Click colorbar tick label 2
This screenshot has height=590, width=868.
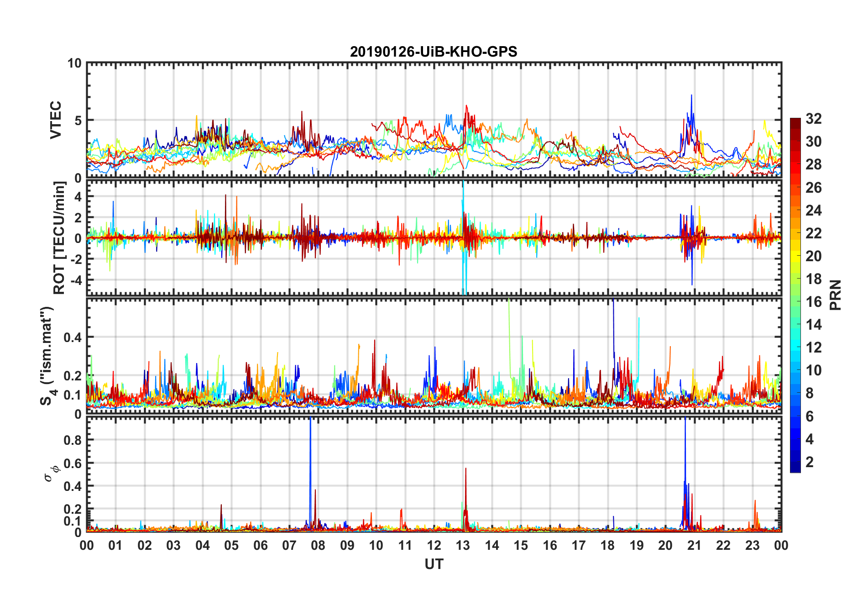809,462
